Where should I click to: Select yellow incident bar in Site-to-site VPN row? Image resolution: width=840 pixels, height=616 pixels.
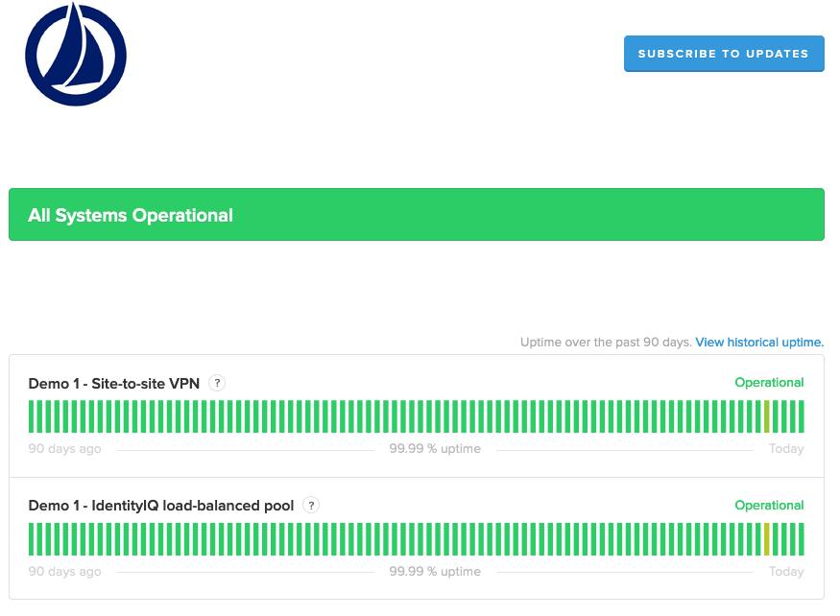tap(766, 416)
